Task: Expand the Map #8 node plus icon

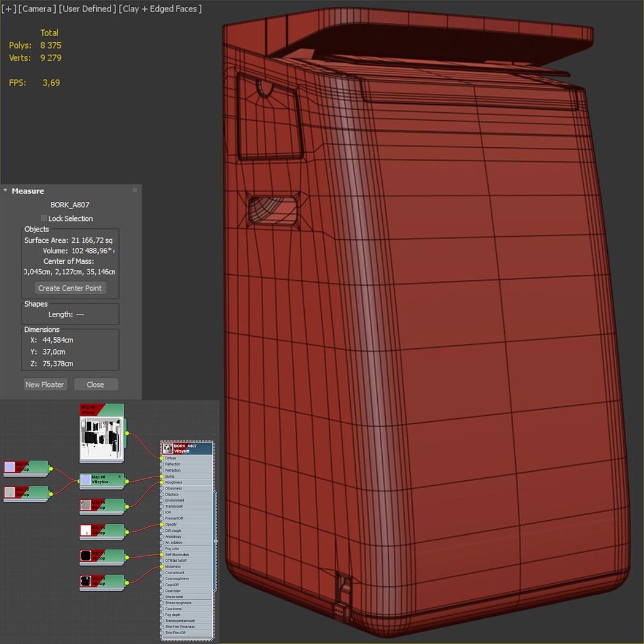Action: 120,477
